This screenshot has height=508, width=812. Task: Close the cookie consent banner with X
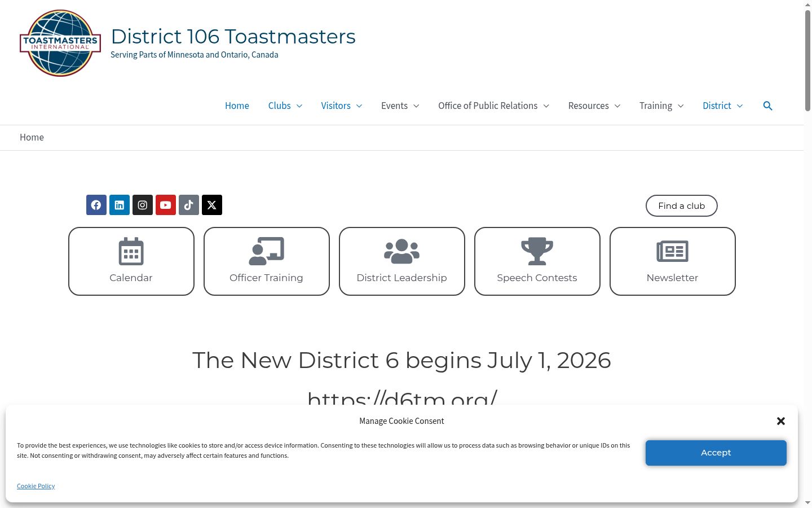tap(781, 421)
